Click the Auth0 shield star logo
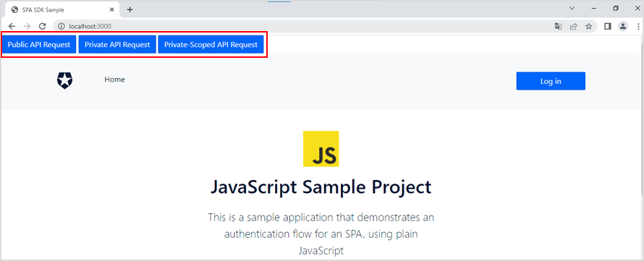The height and width of the screenshot is (261, 644). pos(64,80)
